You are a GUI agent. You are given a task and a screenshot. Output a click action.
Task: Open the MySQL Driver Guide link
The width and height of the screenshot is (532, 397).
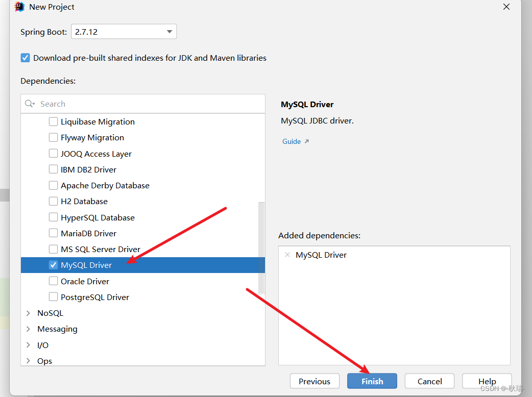point(292,141)
